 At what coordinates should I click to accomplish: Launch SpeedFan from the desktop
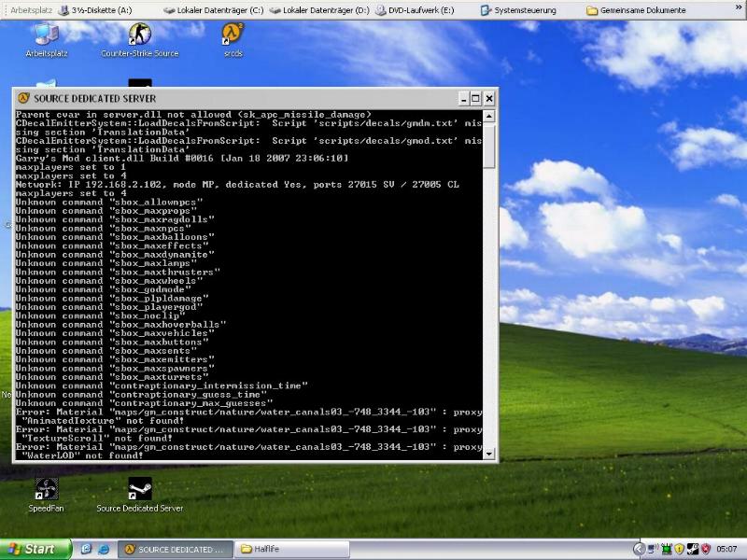point(46,489)
